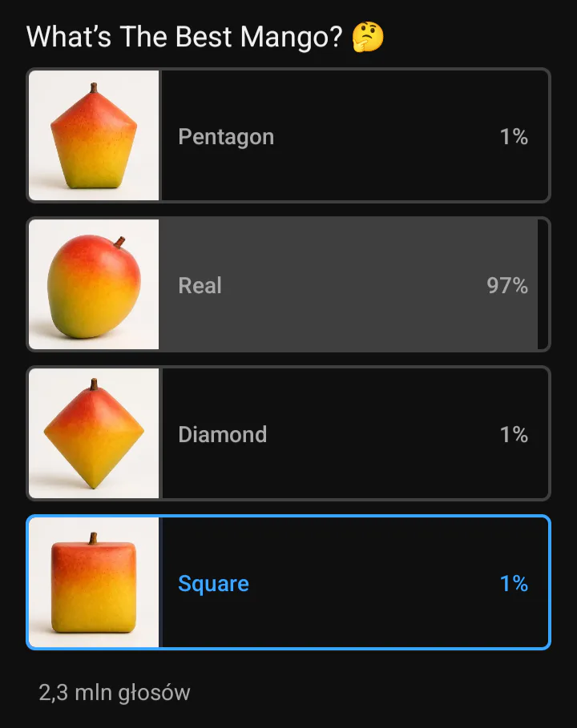The width and height of the screenshot is (577, 728).
Task: Click the diamond mango thumbnail
Action: (94, 433)
